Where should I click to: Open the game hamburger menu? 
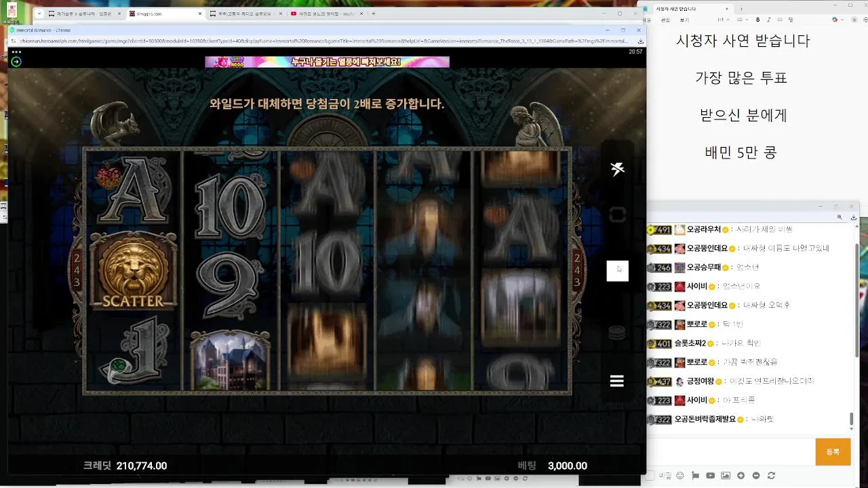[x=616, y=381]
